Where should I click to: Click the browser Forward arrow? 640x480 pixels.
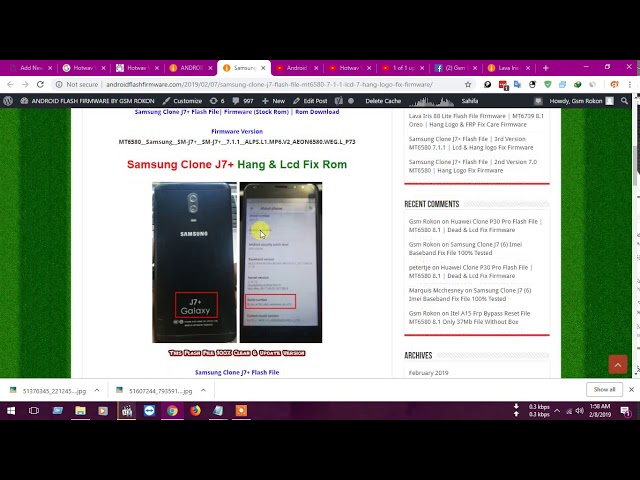25,84
